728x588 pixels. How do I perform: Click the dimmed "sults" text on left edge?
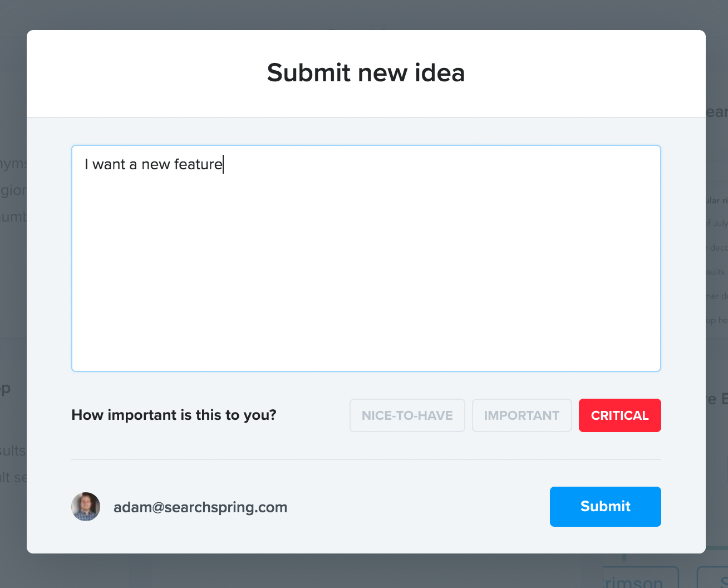13,450
